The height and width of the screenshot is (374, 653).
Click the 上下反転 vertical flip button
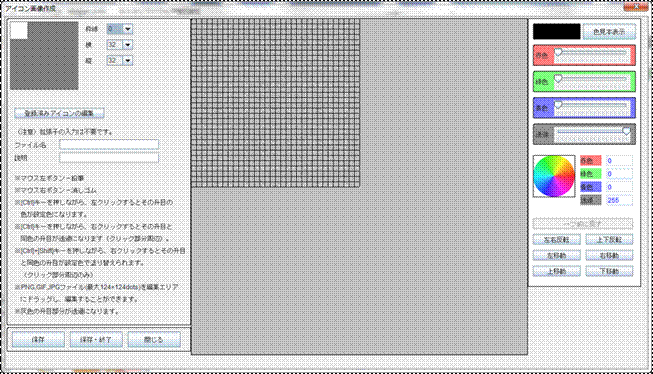point(609,239)
